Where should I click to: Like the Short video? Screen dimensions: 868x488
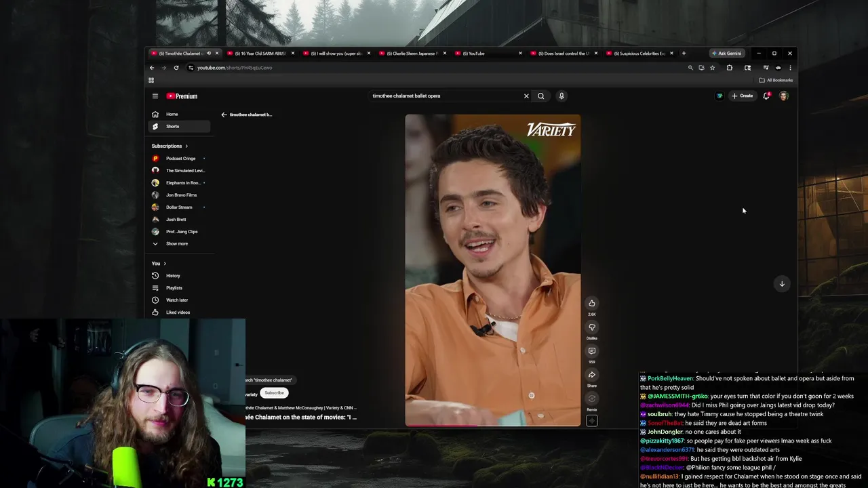[x=592, y=303]
